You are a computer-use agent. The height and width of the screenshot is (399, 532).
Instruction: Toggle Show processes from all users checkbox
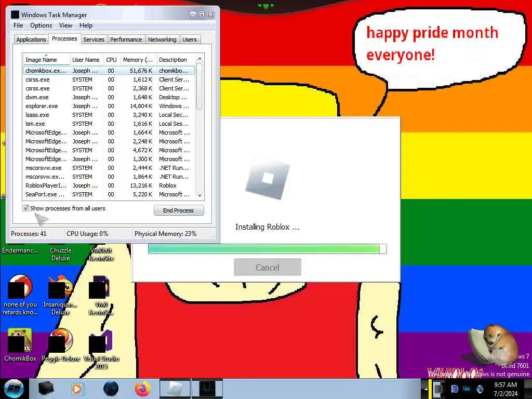[26, 208]
